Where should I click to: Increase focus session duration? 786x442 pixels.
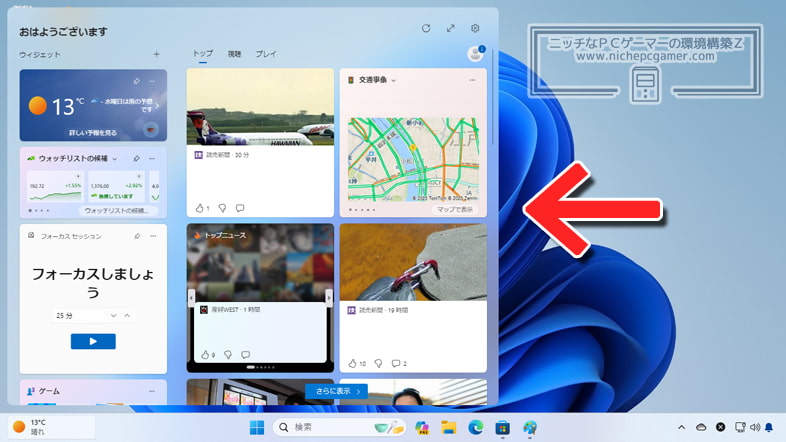[x=127, y=316]
